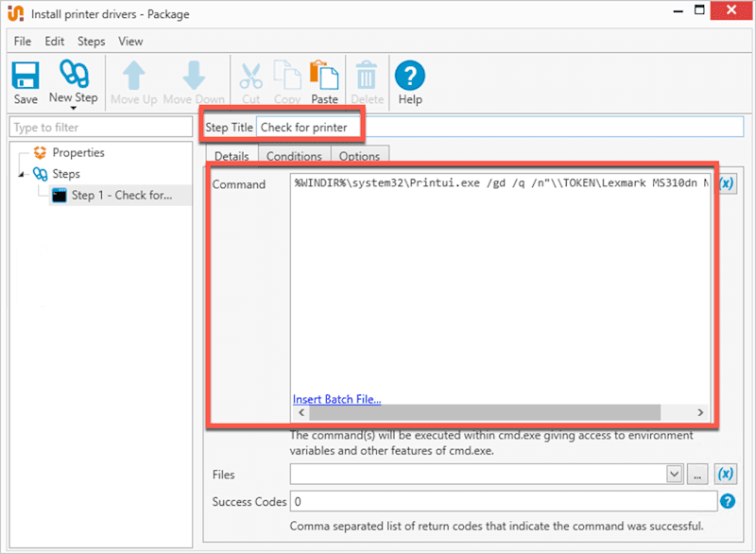This screenshot has width=756, height=554.
Task: Click the Insert Batch File link
Action: click(x=336, y=399)
